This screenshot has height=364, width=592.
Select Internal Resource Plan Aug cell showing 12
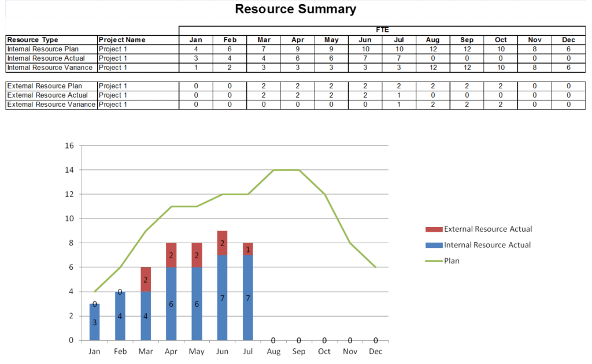[432, 49]
